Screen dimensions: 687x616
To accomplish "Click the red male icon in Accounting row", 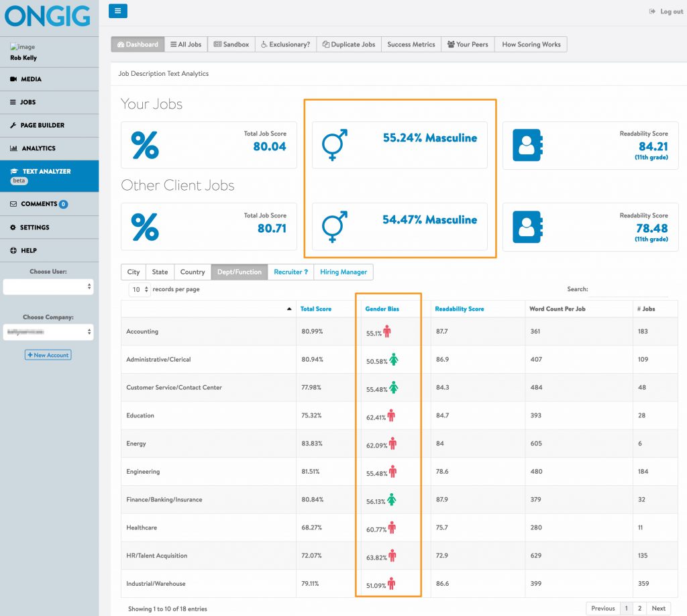I will [387, 331].
